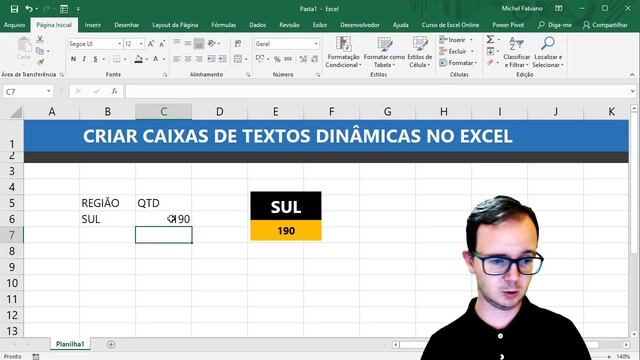Activate the Format Painter brush
This screenshot has height=360, width=640.
pyautogui.click(x=40, y=62)
